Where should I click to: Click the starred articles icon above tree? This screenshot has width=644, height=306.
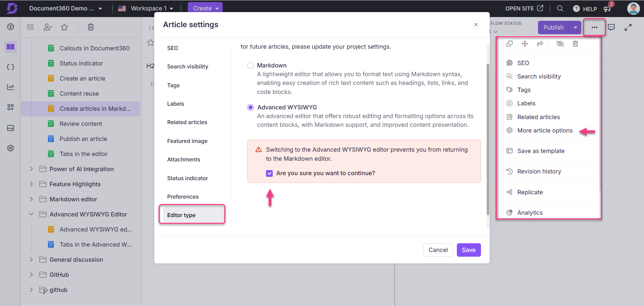[x=64, y=27]
